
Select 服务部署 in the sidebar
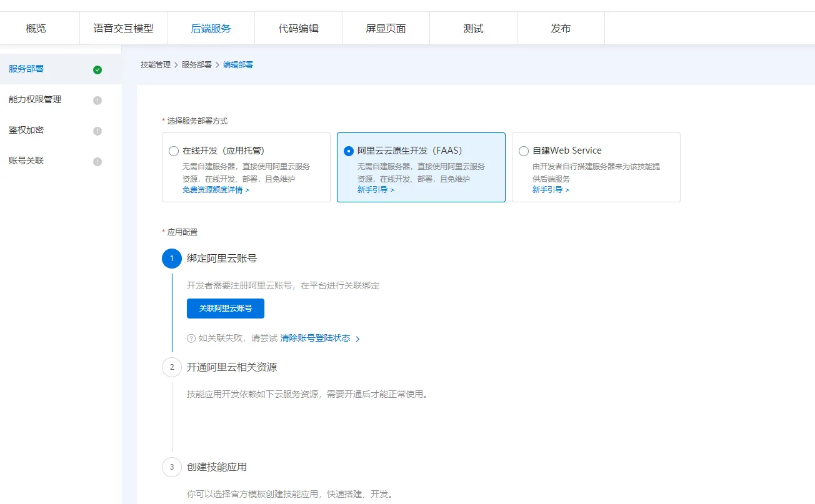tap(61, 69)
